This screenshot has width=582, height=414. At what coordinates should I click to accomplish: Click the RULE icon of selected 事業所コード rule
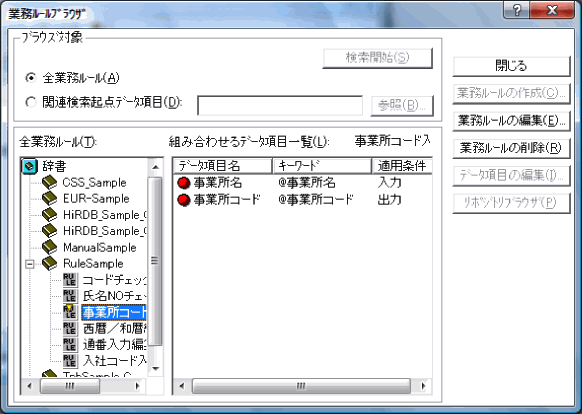(70, 312)
